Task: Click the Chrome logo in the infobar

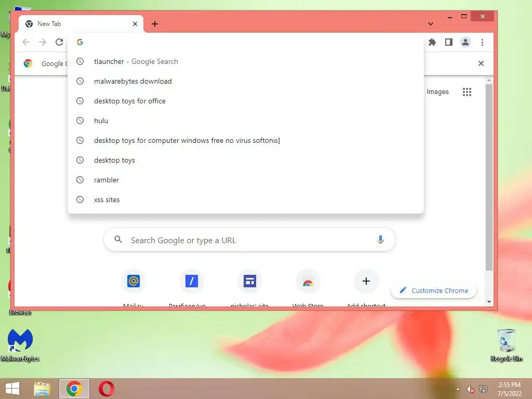Action: pyautogui.click(x=28, y=63)
